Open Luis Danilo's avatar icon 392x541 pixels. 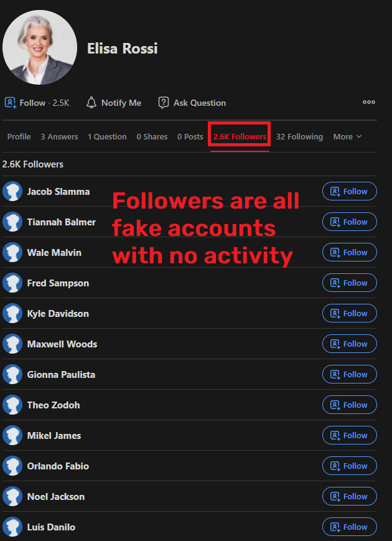click(12, 527)
